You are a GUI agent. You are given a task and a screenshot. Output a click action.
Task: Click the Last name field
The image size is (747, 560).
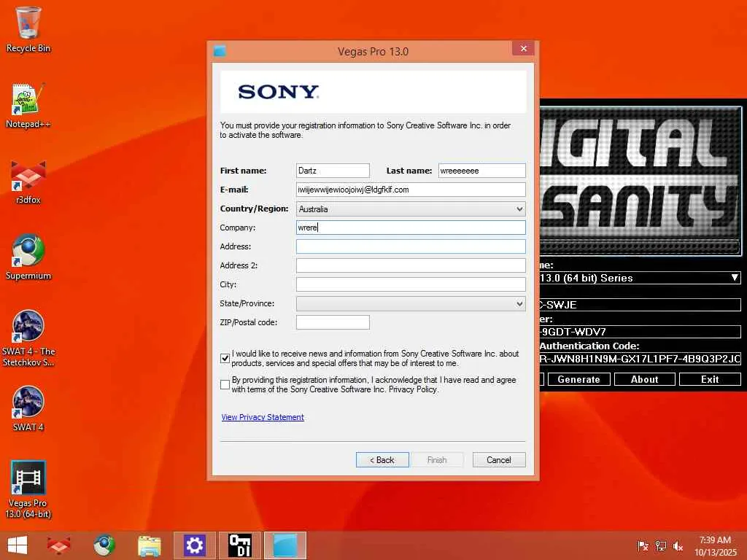(x=481, y=171)
